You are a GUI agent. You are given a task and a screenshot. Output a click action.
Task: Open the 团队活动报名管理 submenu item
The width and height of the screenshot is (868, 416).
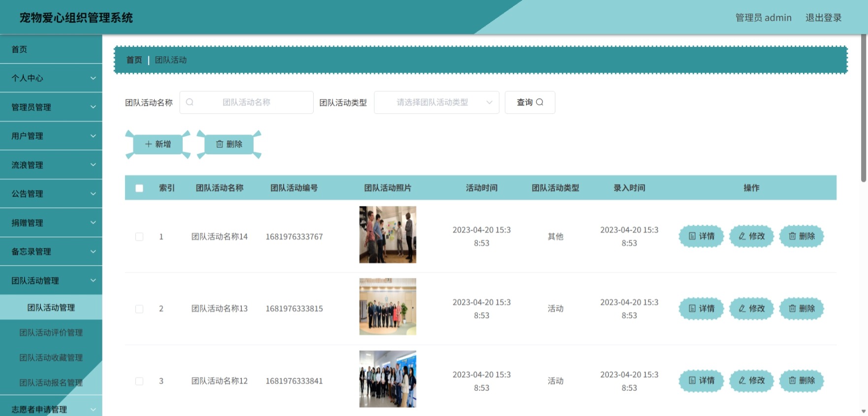pos(51,382)
